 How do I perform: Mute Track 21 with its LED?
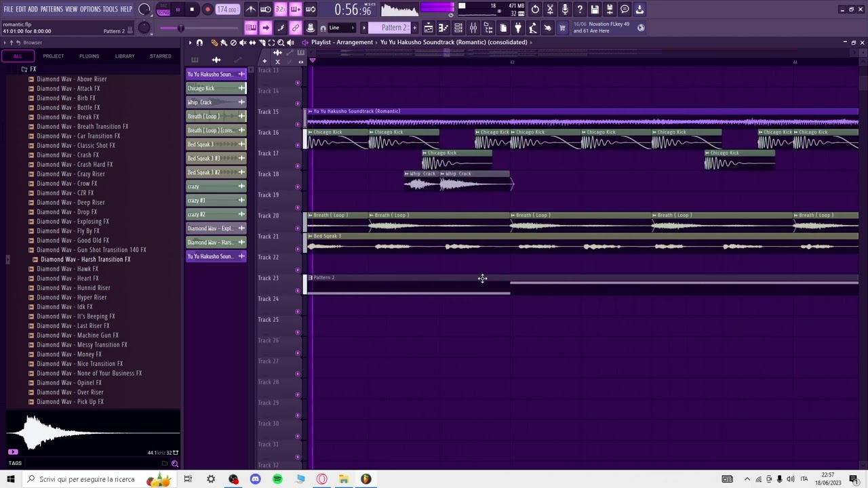tap(298, 249)
